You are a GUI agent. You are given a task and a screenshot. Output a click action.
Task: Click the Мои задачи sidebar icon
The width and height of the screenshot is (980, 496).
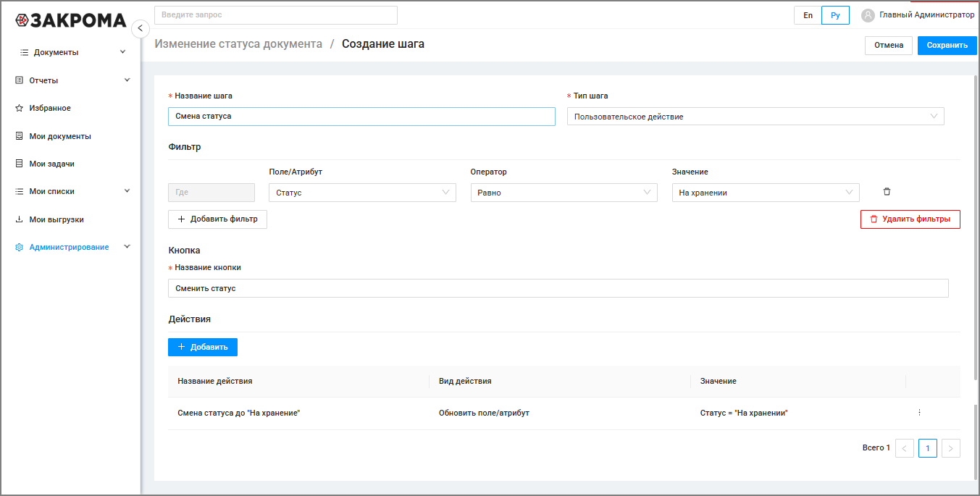point(20,164)
